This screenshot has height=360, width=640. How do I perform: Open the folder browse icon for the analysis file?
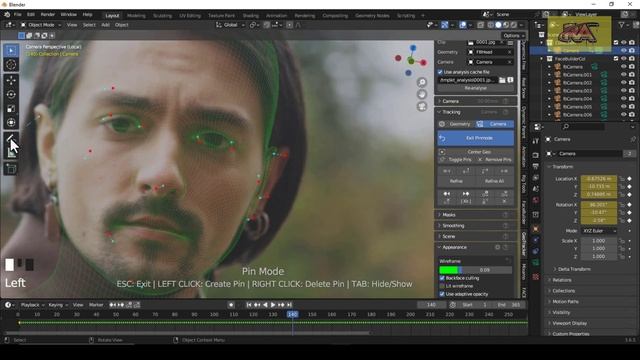(502, 80)
